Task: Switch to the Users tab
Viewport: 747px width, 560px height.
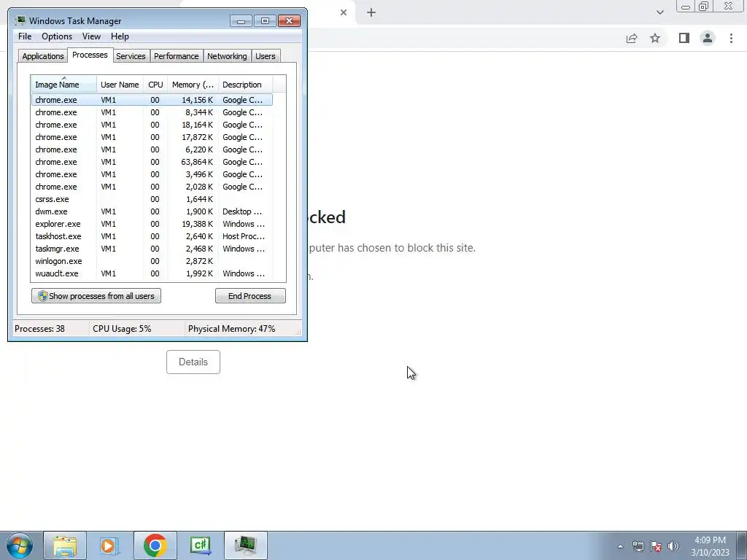Action: [266, 56]
